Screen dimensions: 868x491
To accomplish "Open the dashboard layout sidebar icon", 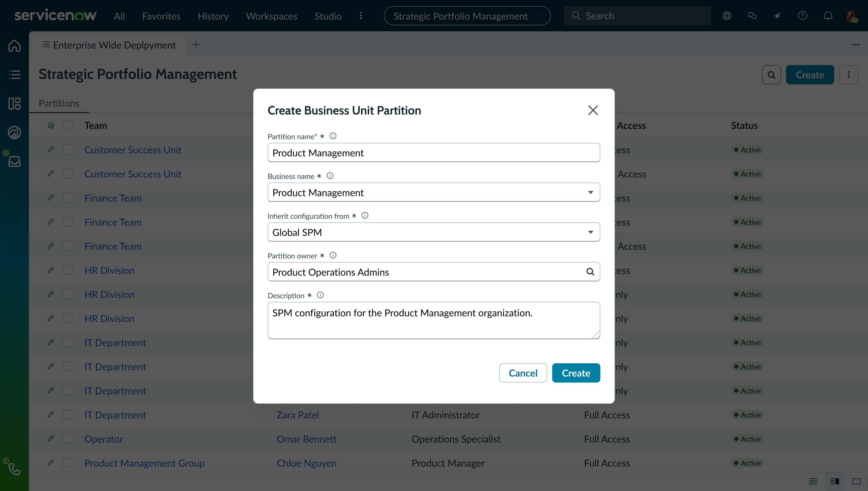I will pos(14,104).
